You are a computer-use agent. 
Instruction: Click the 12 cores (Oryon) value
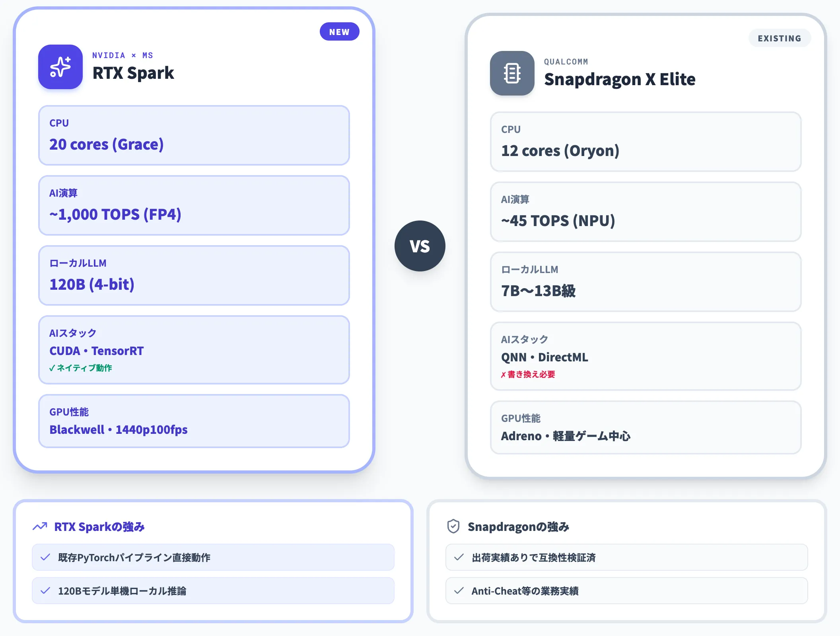coord(560,151)
